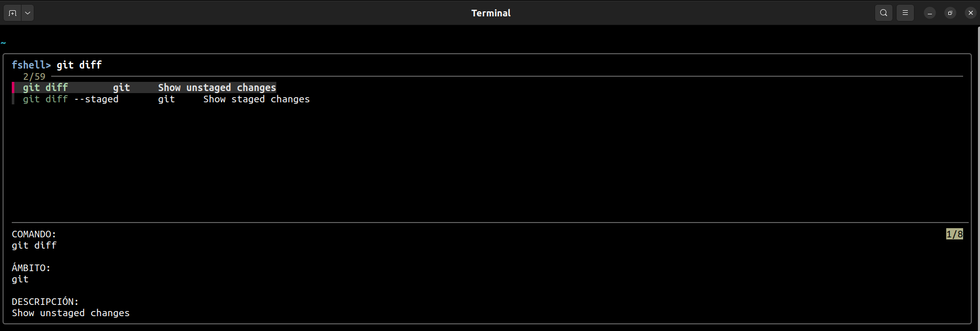Screen dimensions: 980x331
Task: Click 'Show unstaged changes' in the result list
Action: coord(217,87)
